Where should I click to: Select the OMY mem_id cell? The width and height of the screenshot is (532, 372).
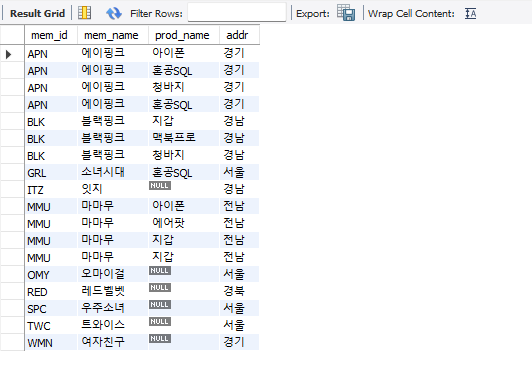coord(51,274)
